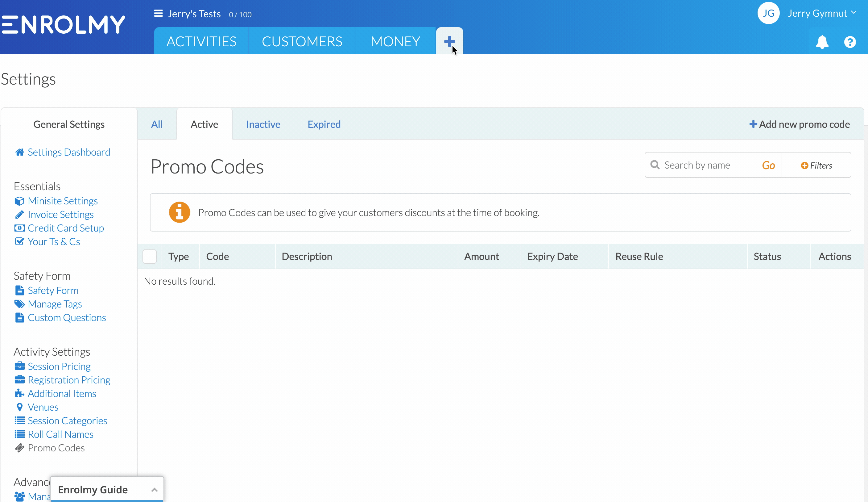Open the Venues link
This screenshot has height=502, width=868.
43,407
